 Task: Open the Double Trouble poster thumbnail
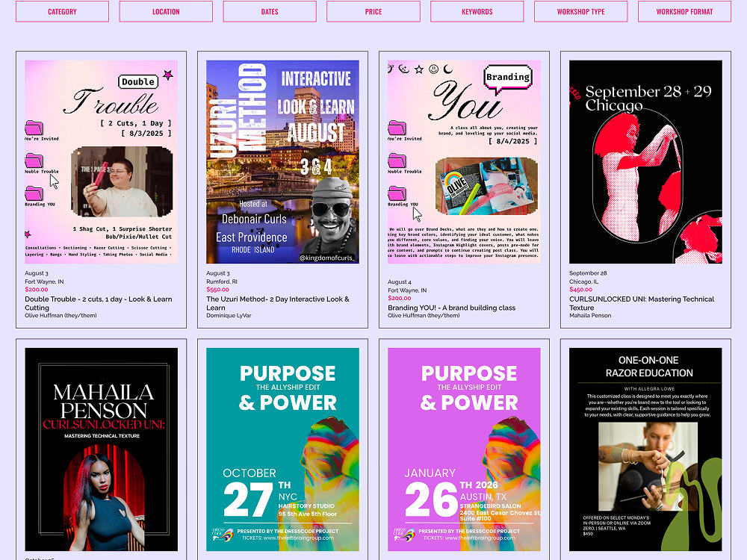pyautogui.click(x=101, y=162)
